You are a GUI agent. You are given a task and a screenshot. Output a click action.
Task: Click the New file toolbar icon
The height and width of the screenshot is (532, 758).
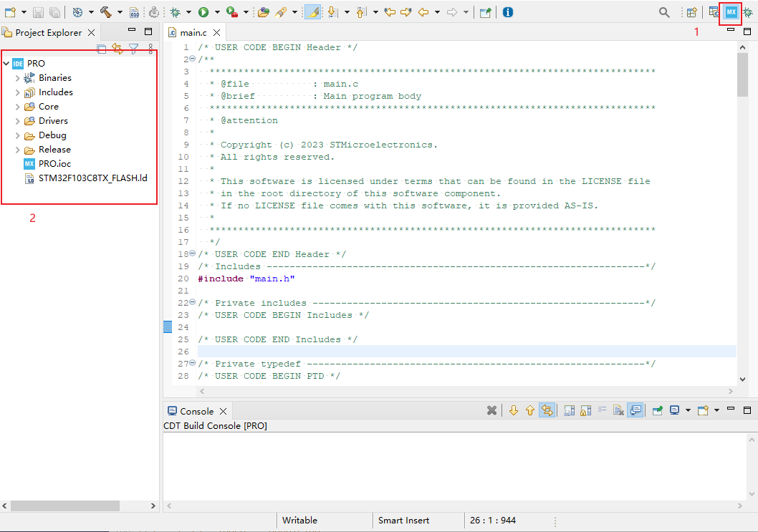coord(10,12)
